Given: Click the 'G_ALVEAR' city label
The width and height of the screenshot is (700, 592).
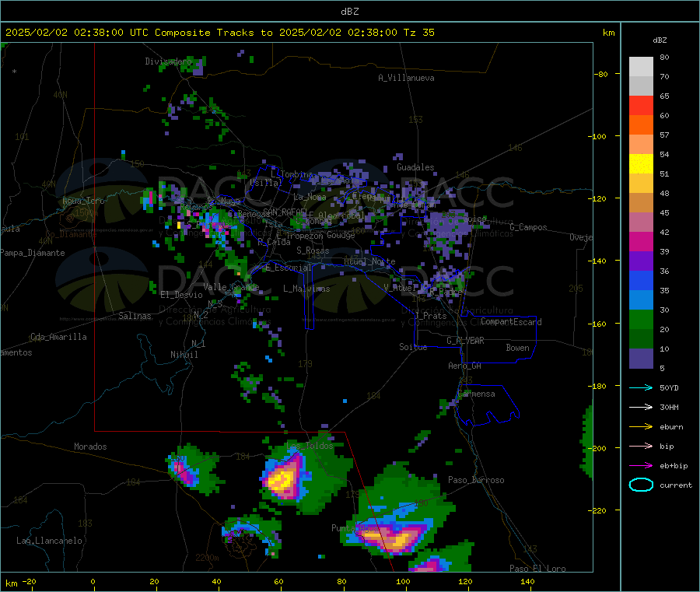Looking at the screenshot, I should pos(465,341).
